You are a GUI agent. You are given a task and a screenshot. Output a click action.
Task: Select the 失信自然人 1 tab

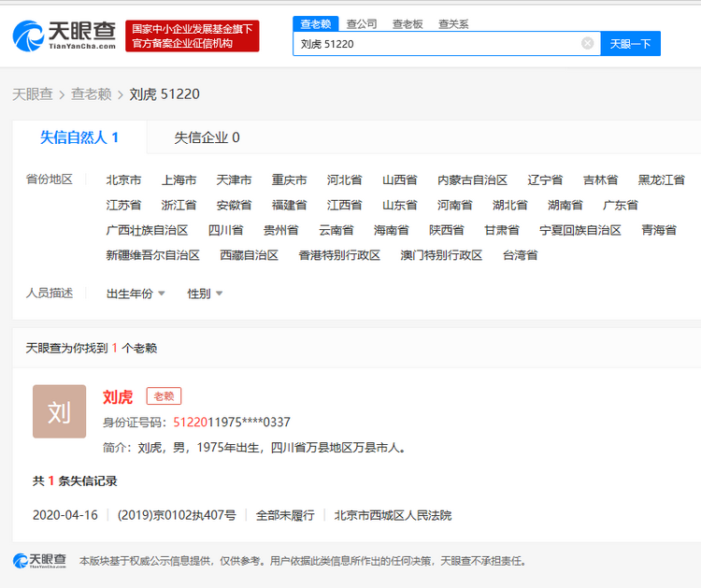click(79, 137)
